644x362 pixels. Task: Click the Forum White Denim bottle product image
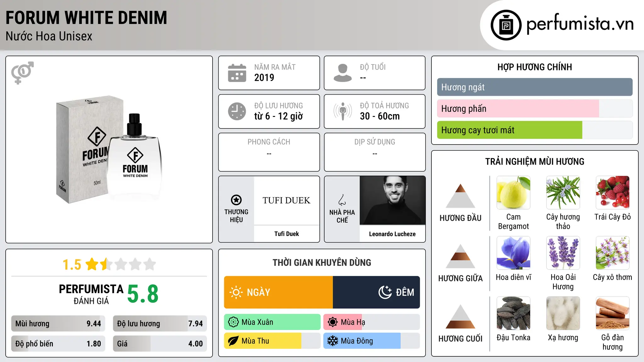[x=109, y=150]
